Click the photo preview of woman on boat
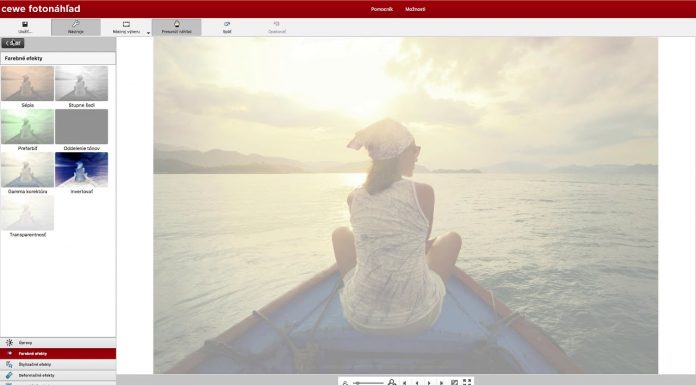 (x=405, y=205)
